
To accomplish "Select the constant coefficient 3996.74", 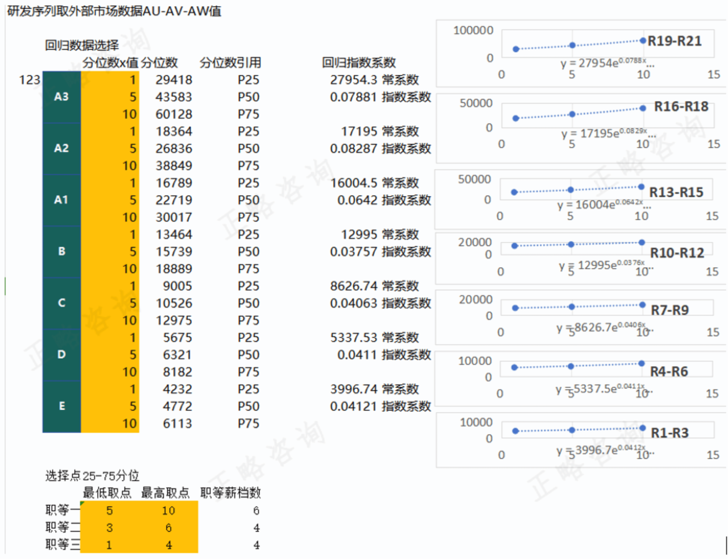I will [x=354, y=389].
